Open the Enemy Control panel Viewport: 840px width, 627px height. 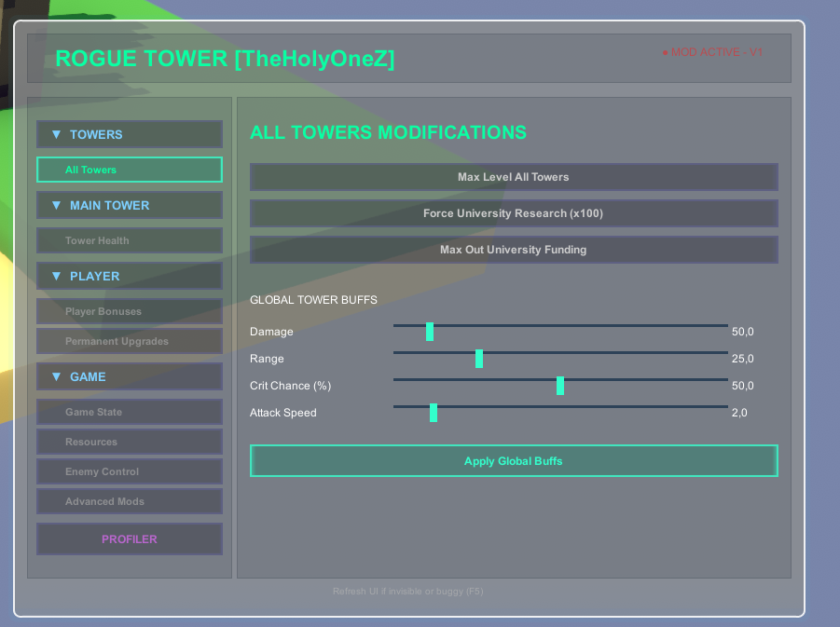(129, 471)
